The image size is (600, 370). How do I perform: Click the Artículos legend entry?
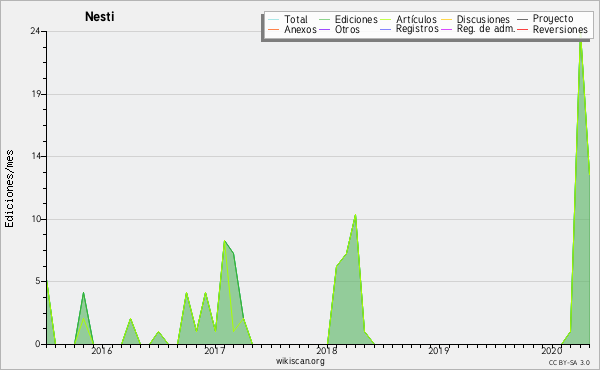(x=408, y=19)
